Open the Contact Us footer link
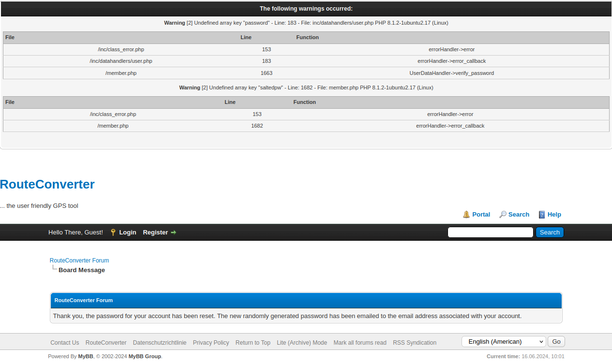The height and width of the screenshot is (364, 612). click(x=65, y=343)
